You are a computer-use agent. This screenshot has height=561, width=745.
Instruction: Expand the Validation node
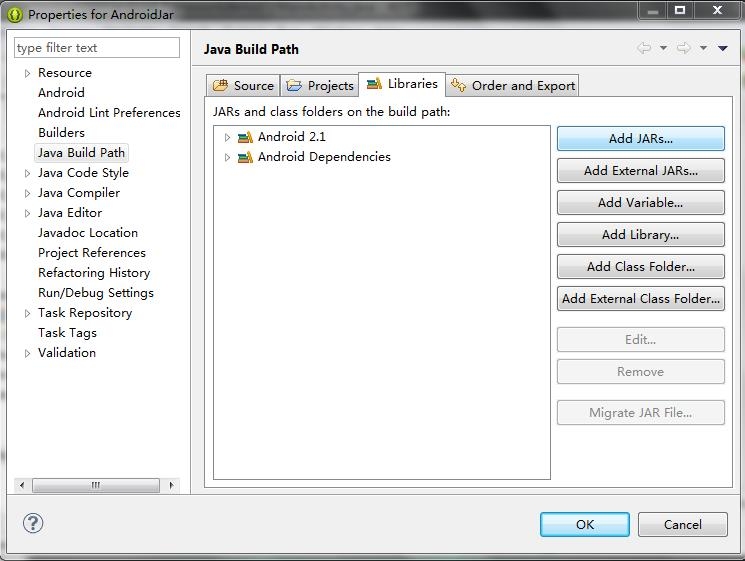(x=27, y=353)
